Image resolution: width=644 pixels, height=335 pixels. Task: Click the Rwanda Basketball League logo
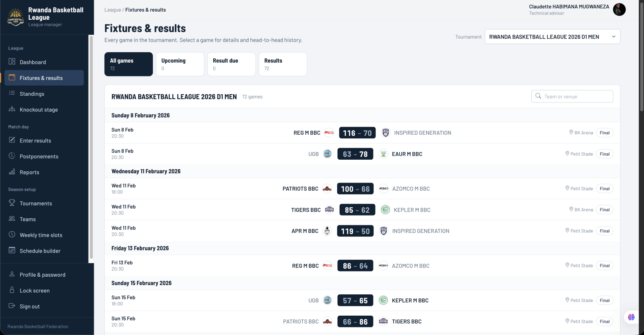(x=16, y=17)
